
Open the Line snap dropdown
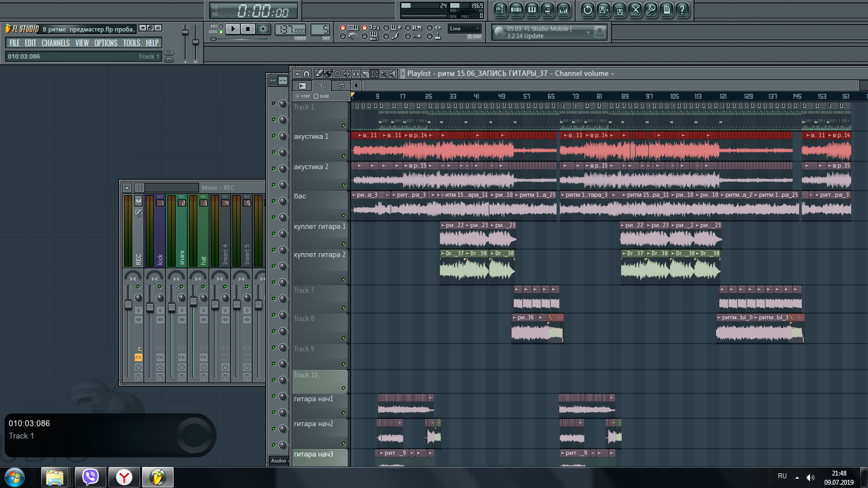click(465, 29)
